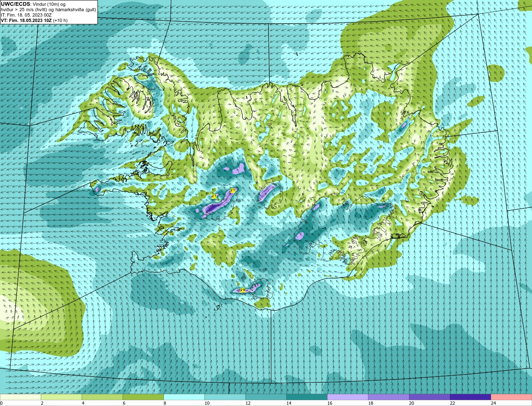
Task: Click the 12–14 m/s teal legend swatch
Action: pos(266,397)
